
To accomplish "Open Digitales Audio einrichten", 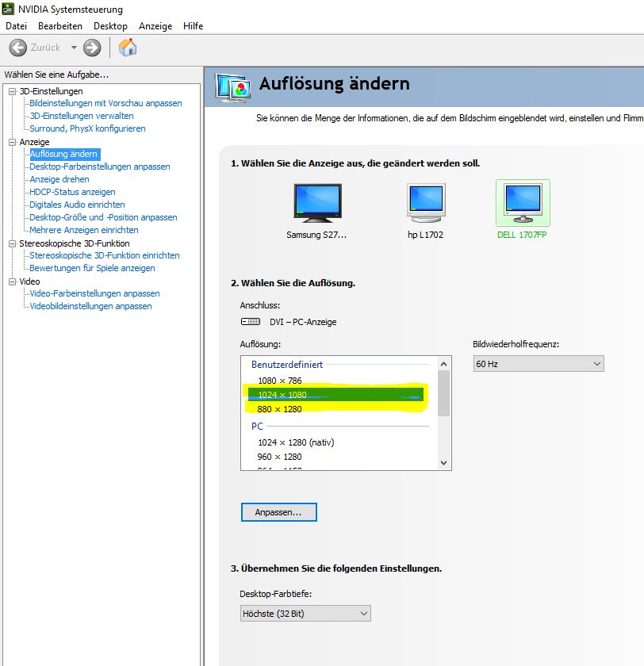I will (77, 205).
